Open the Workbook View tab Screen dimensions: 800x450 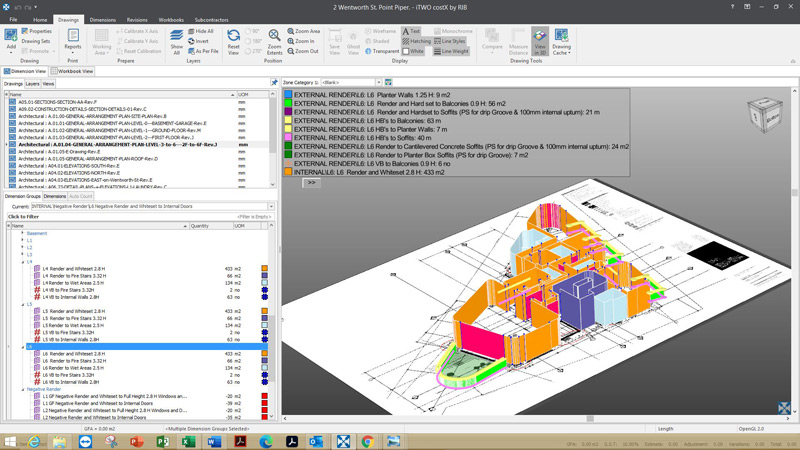tap(72, 71)
